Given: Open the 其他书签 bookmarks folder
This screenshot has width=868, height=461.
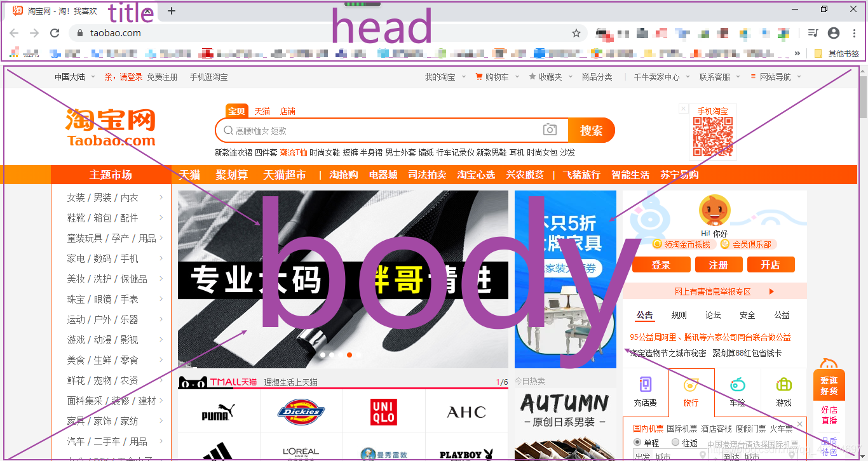Looking at the screenshot, I should click(x=837, y=54).
